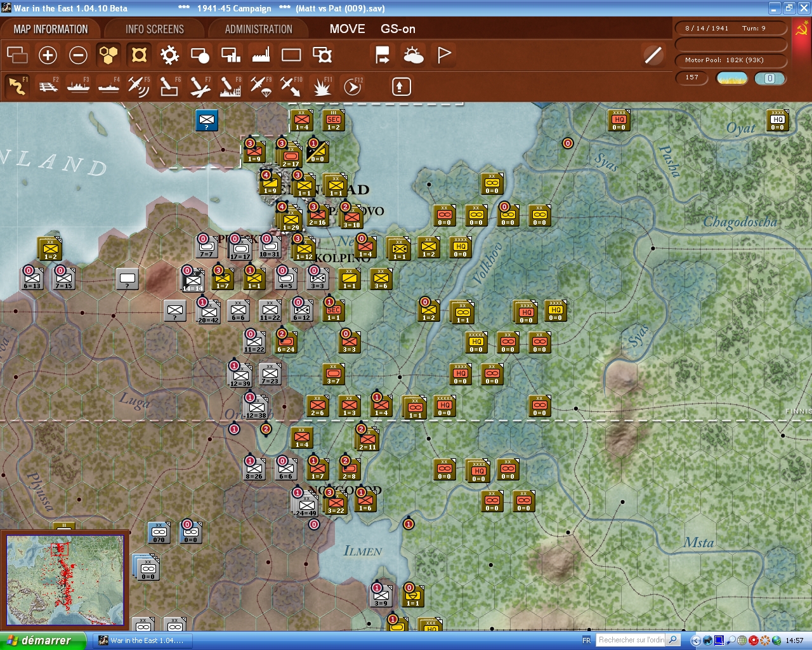The width and height of the screenshot is (812, 650).
Task: Click the light blue pill showing 0
Action: pyautogui.click(x=770, y=78)
